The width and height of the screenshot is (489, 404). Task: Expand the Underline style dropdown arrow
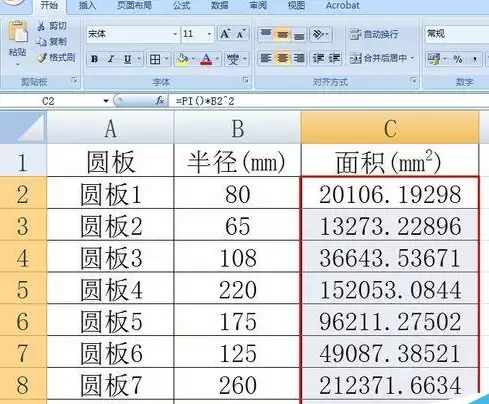[139, 59]
